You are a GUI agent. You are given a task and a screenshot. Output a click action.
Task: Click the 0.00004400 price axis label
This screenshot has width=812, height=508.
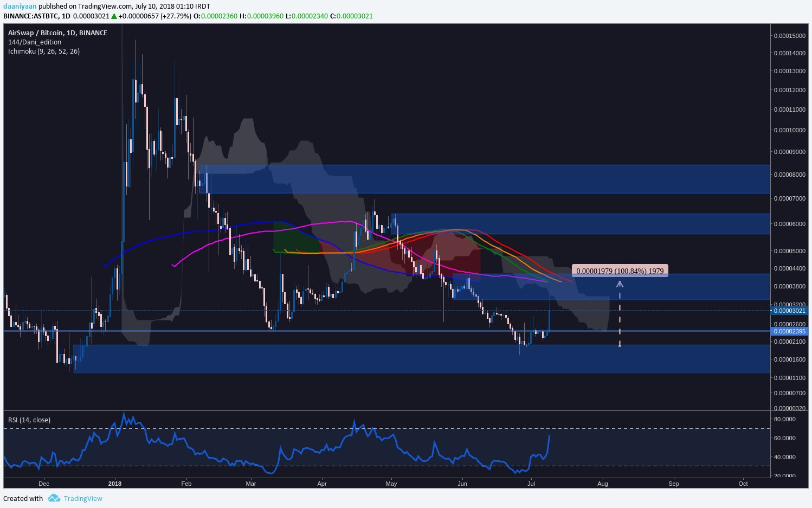point(789,268)
